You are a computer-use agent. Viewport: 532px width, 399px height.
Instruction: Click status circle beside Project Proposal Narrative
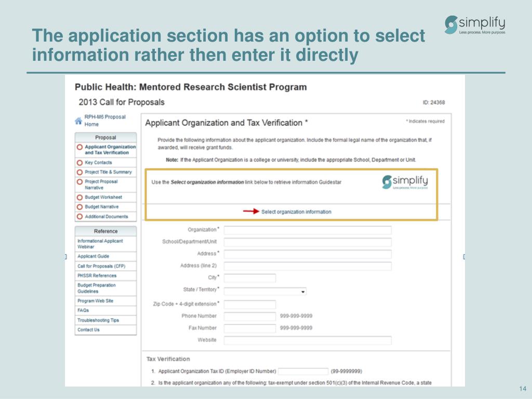point(79,182)
